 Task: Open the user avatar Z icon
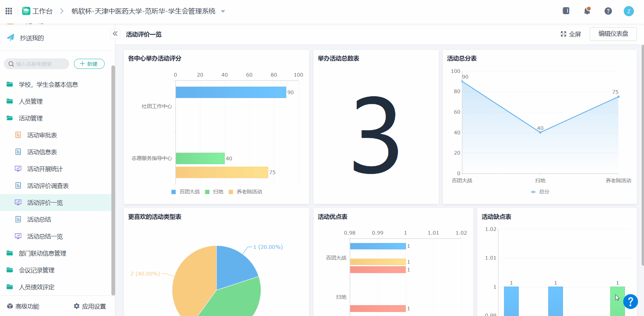628,11
